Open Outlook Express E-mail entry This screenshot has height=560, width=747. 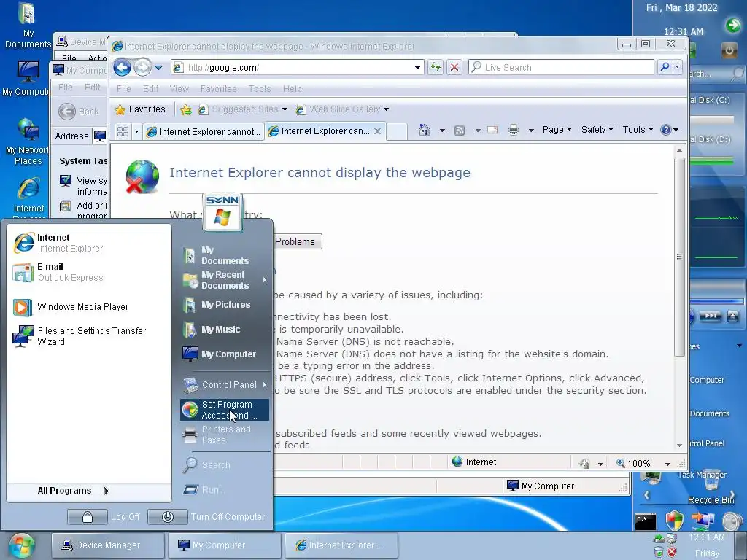click(88, 273)
